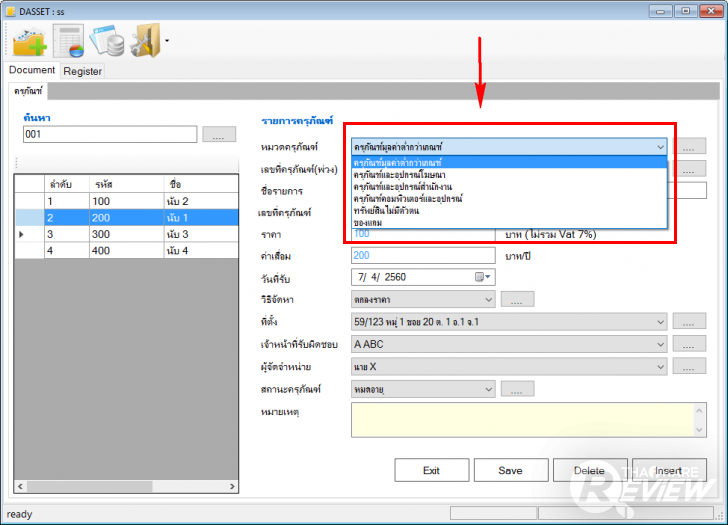Open the วันที่รับ date picker calendar
Image resolution: width=728 pixels, height=525 pixels.
[x=483, y=277]
